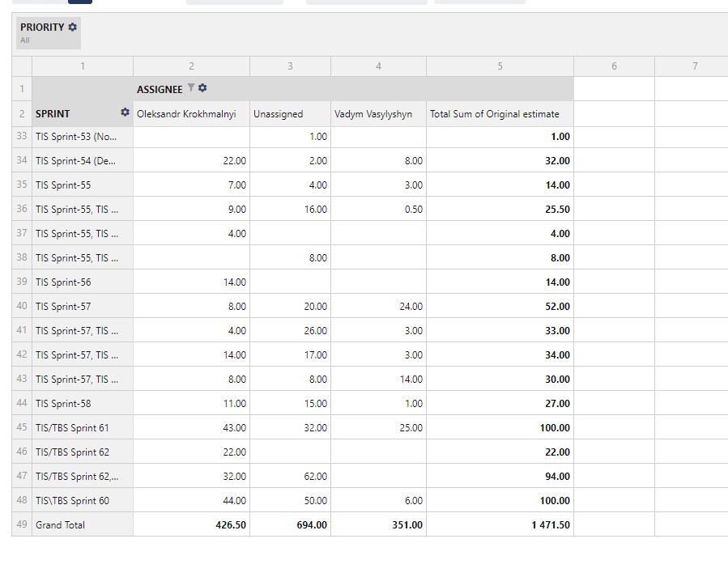
Task: Click the TIS Sprint-53 (No... row label
Action: click(83, 137)
